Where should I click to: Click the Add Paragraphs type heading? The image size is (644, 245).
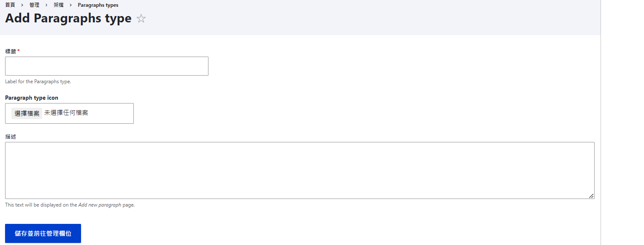(68, 19)
